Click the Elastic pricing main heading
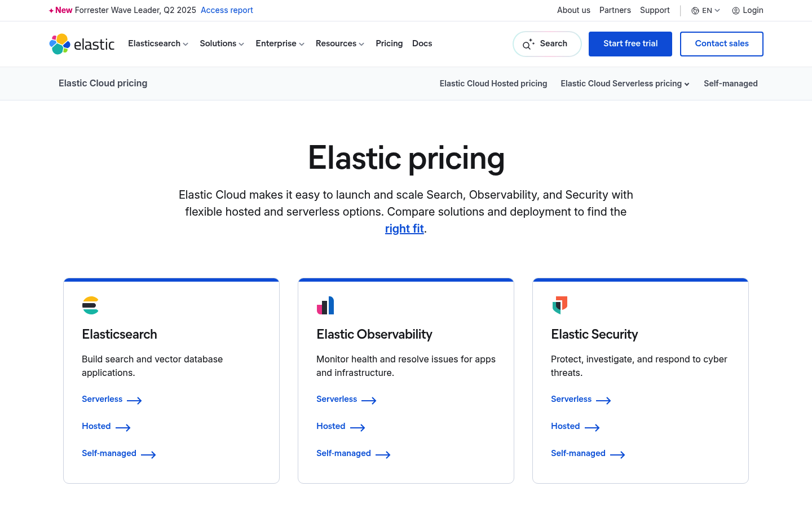The image size is (812, 508). pyautogui.click(x=406, y=157)
